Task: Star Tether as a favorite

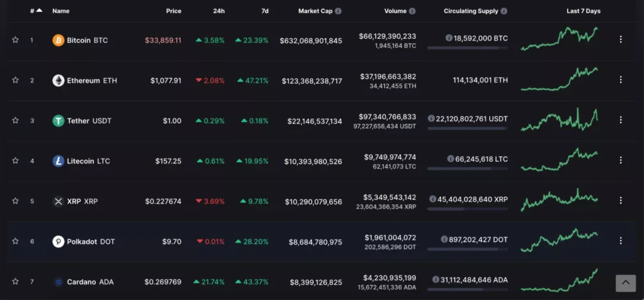Action: click(15, 120)
